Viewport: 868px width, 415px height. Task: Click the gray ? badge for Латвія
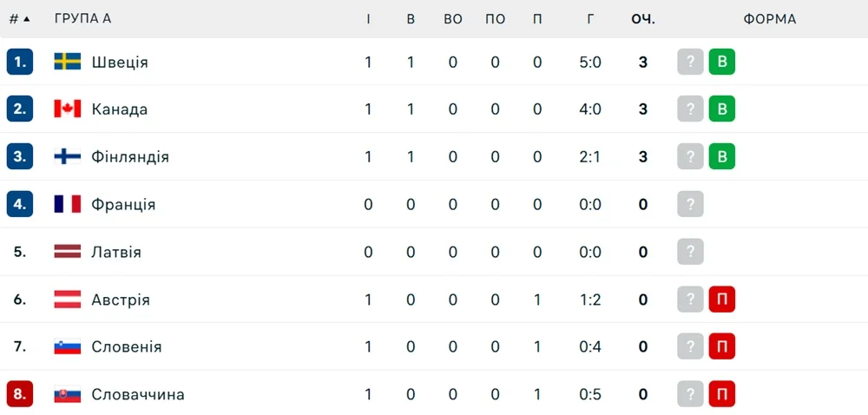(x=690, y=252)
